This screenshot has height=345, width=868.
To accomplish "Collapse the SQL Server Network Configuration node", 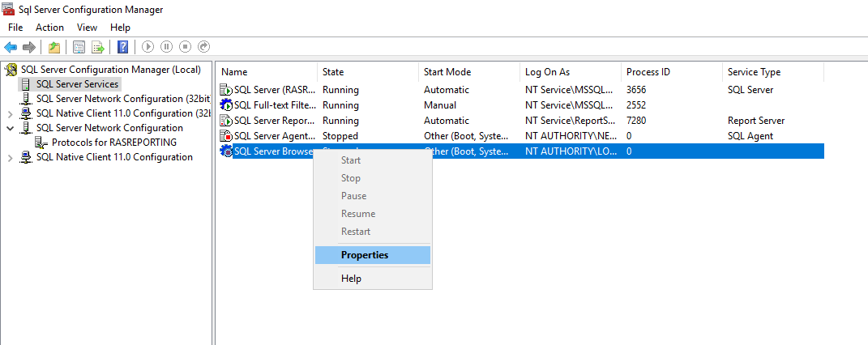I will [10, 128].
